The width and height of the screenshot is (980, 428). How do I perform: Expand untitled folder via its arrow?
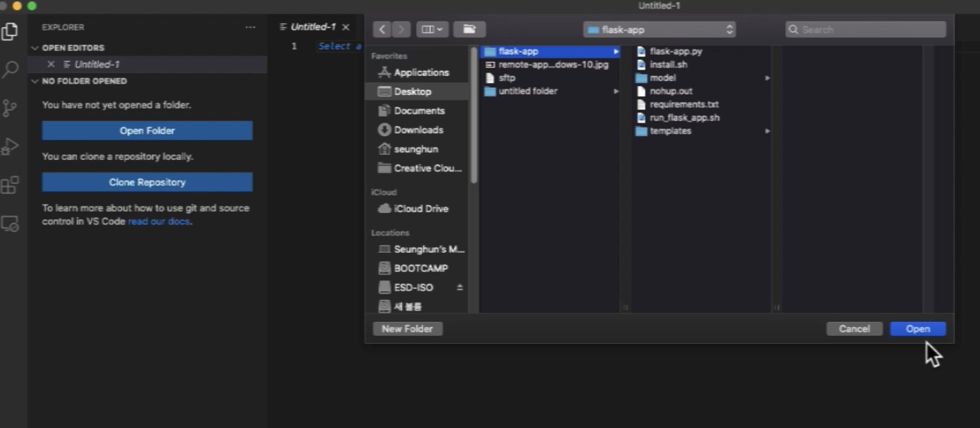[x=615, y=91]
